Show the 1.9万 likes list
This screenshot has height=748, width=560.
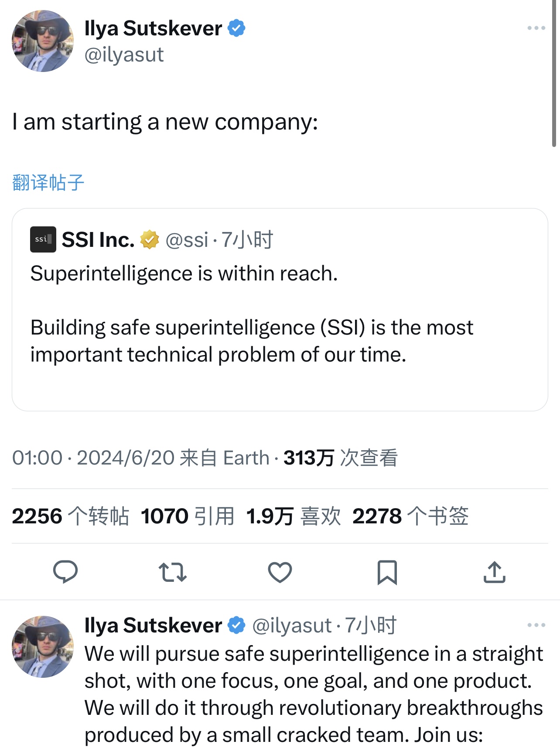pos(293,516)
